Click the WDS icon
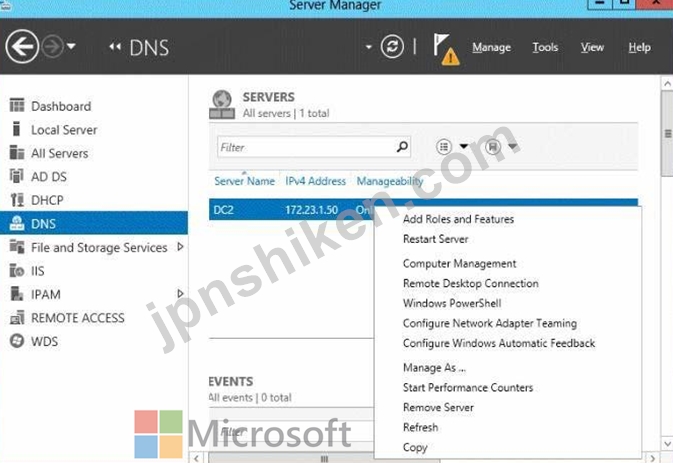673x463 pixels. coord(17,341)
